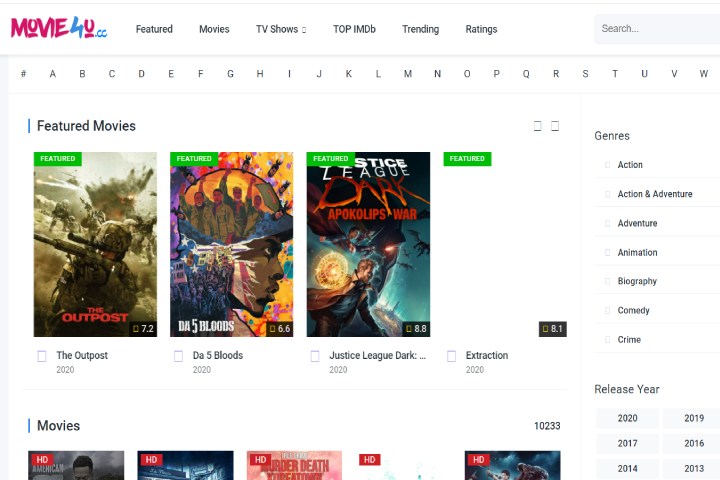
Task: Open Da 5 Bloods title link
Action: (x=218, y=355)
